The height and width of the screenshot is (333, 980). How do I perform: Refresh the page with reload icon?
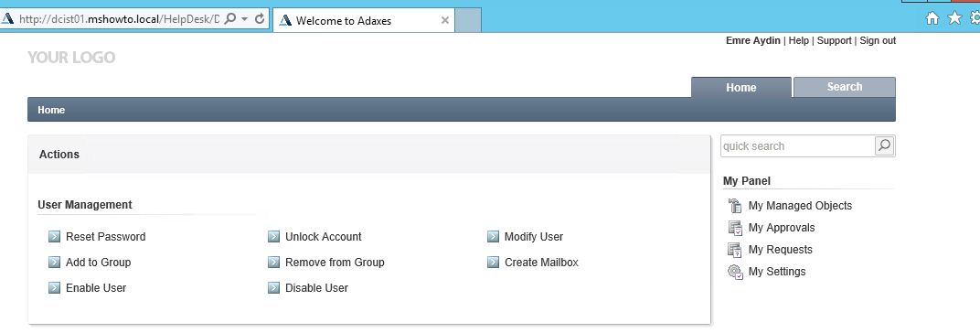(x=261, y=19)
